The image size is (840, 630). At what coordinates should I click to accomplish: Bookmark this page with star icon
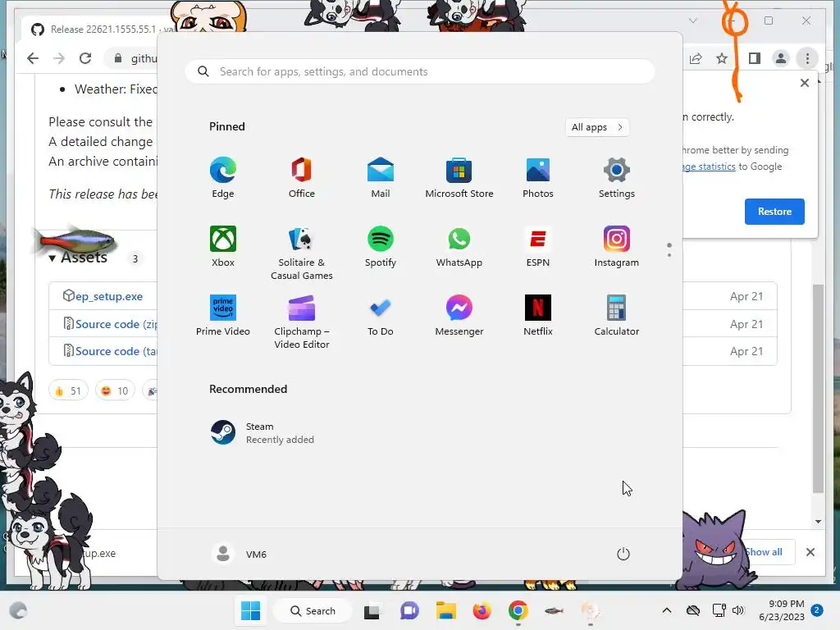722,58
